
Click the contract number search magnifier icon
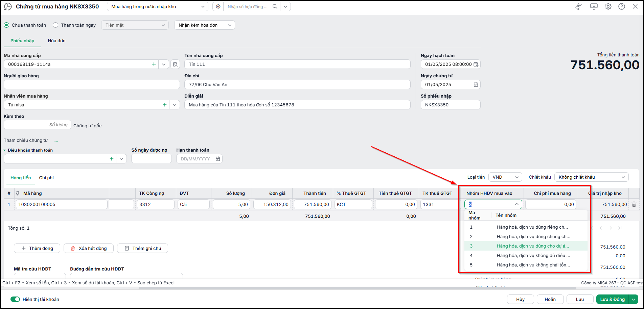click(275, 6)
